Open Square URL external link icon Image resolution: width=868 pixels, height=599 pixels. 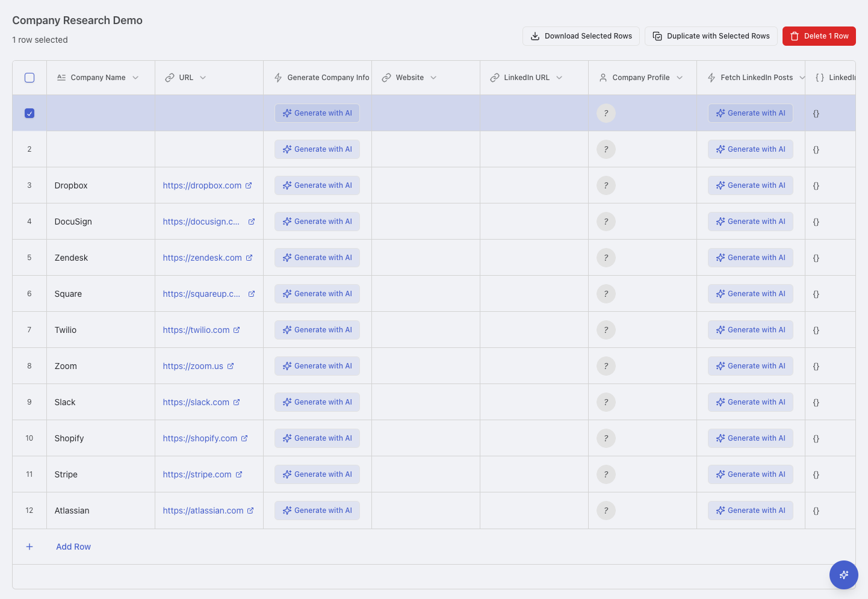(x=252, y=294)
